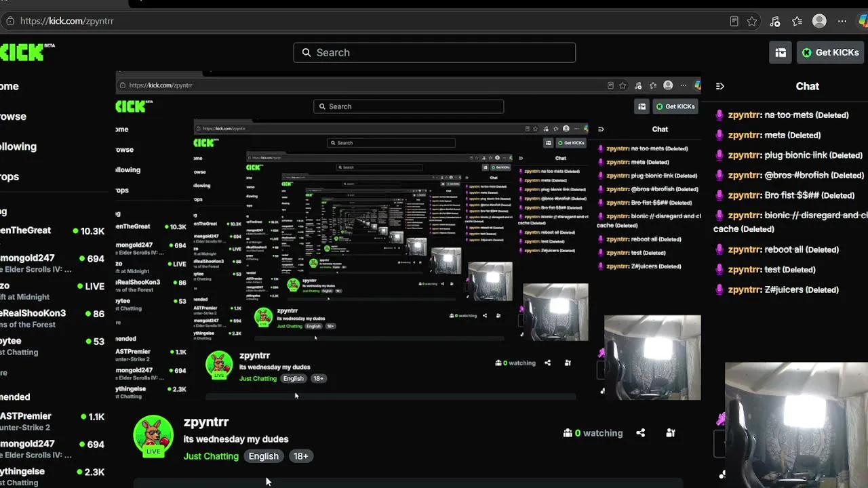Viewport: 868px width, 488px height.
Task: Click deleted message "@bros #brofish" in the main chat
Action: (796, 175)
